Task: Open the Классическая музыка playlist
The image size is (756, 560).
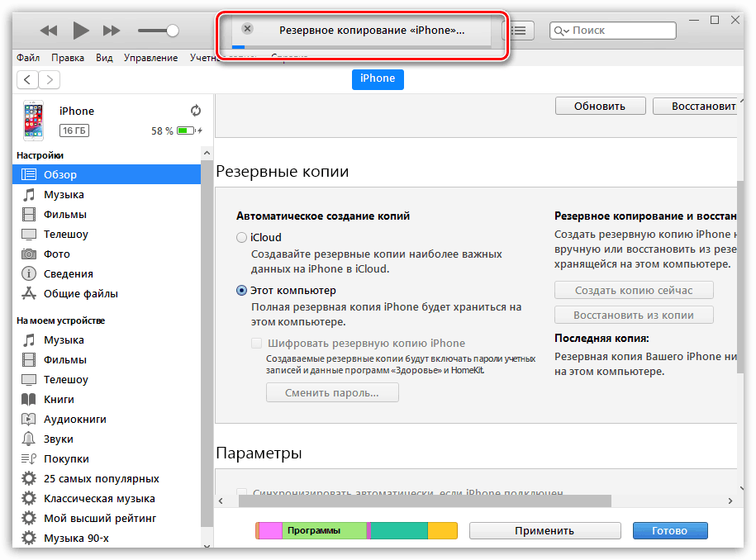Action: coord(107,498)
